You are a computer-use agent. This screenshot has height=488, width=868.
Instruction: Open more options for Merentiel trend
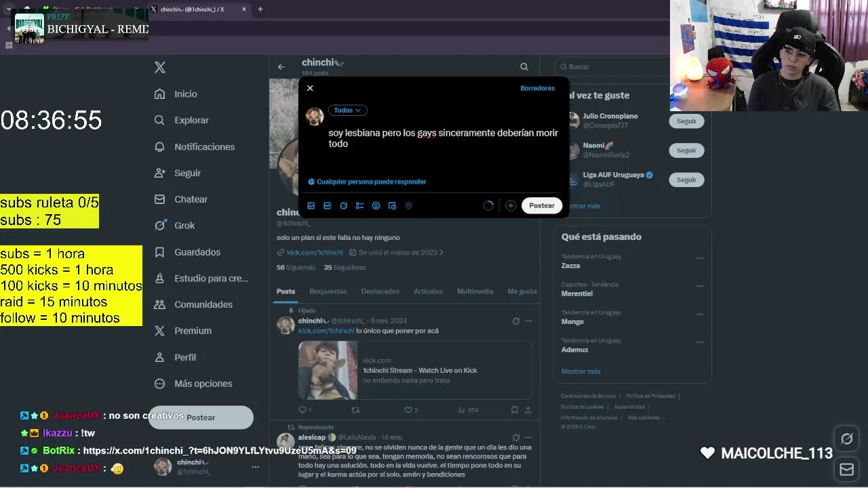(x=700, y=286)
